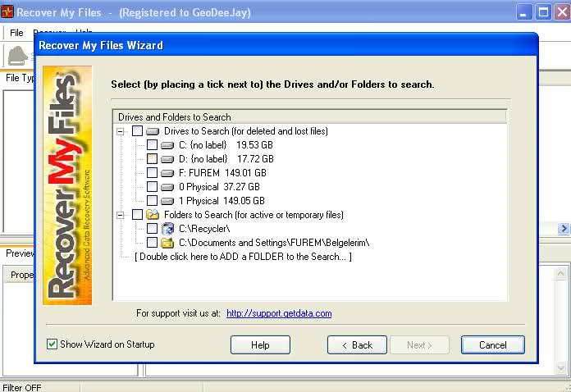Click the Drives to Search label text
The width and height of the screenshot is (571, 392).
(x=246, y=131)
